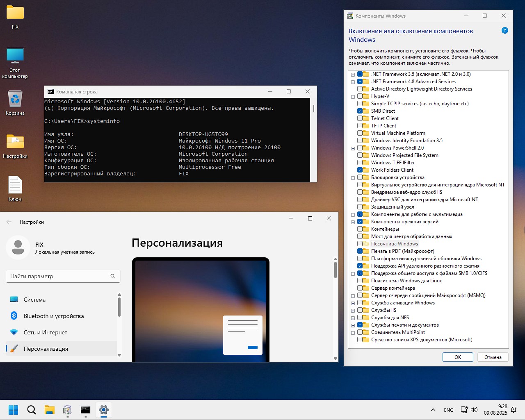
Task: Click the Windows Start button
Action: pos(14,410)
